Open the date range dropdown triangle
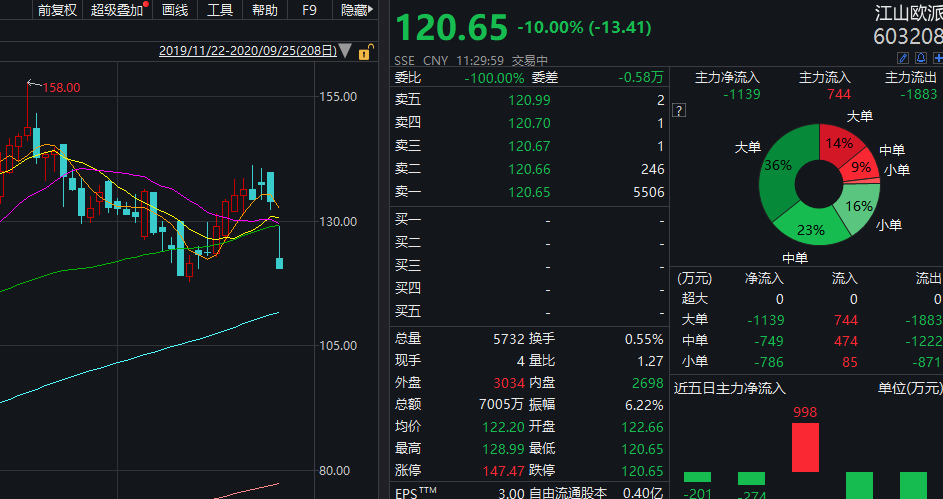Screen dimensions: 943x499 pos(345,51)
